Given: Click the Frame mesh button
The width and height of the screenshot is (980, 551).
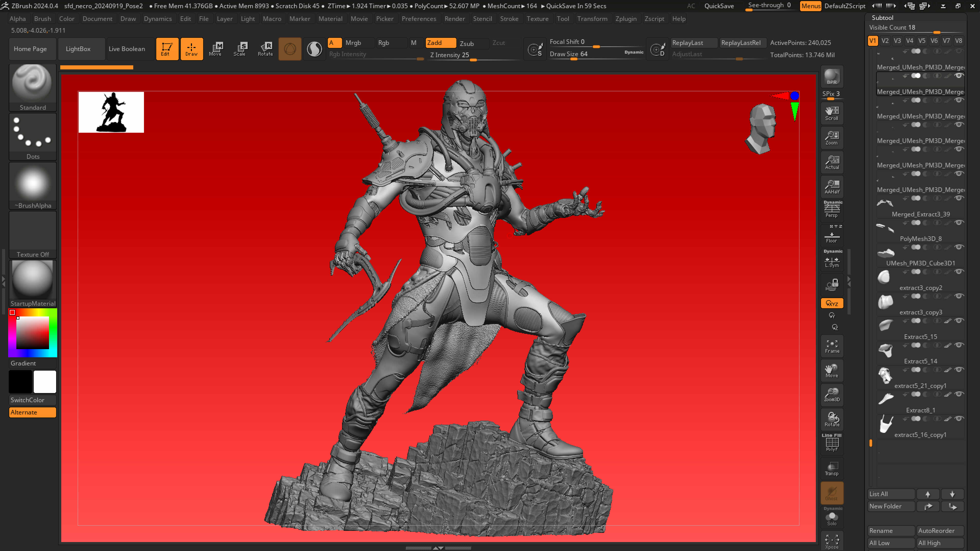Looking at the screenshot, I should [832, 346].
